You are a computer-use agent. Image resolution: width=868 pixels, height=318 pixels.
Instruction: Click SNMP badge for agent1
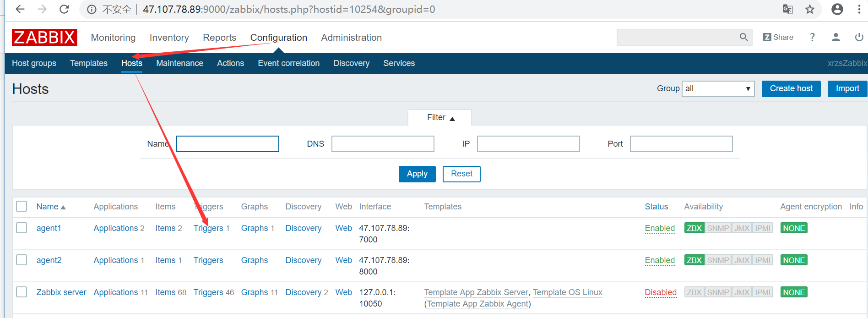718,228
